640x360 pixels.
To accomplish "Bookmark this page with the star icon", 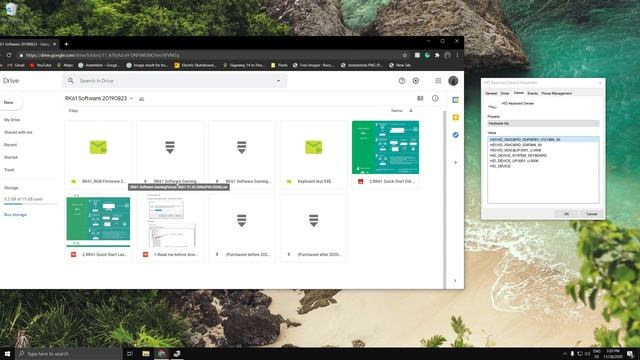I will click(x=404, y=55).
